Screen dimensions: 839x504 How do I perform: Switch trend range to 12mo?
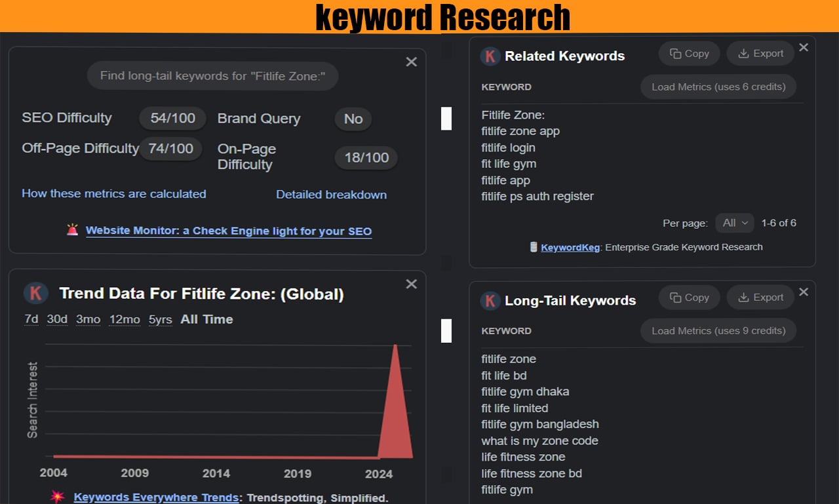pos(125,320)
